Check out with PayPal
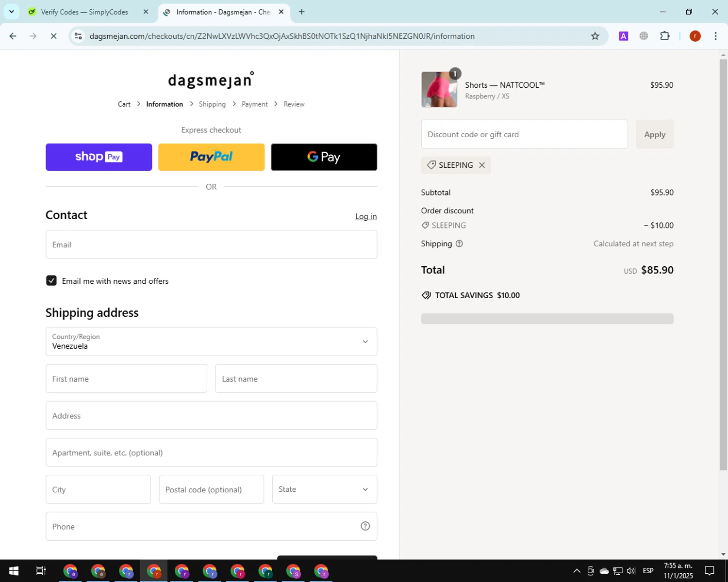 click(x=211, y=157)
